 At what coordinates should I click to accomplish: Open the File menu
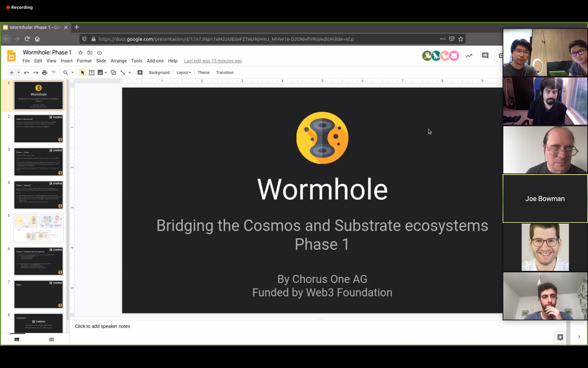click(26, 61)
